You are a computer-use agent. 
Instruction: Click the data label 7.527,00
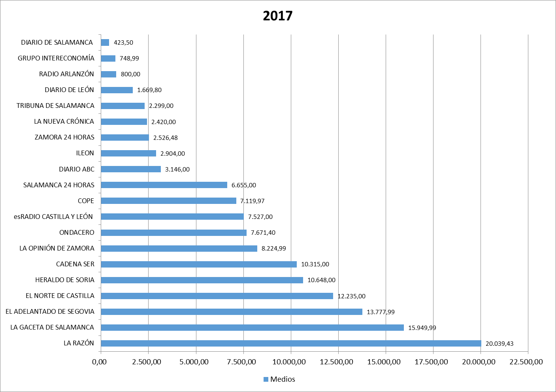click(260, 217)
